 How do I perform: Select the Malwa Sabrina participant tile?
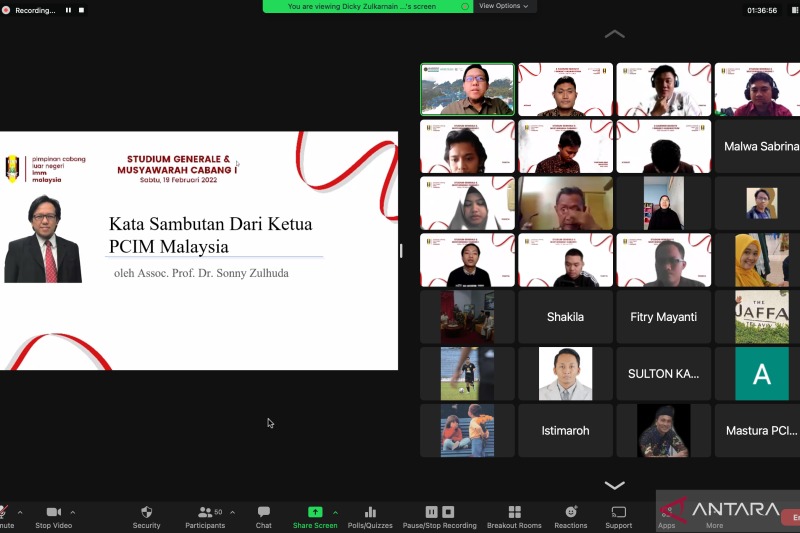[x=758, y=146]
